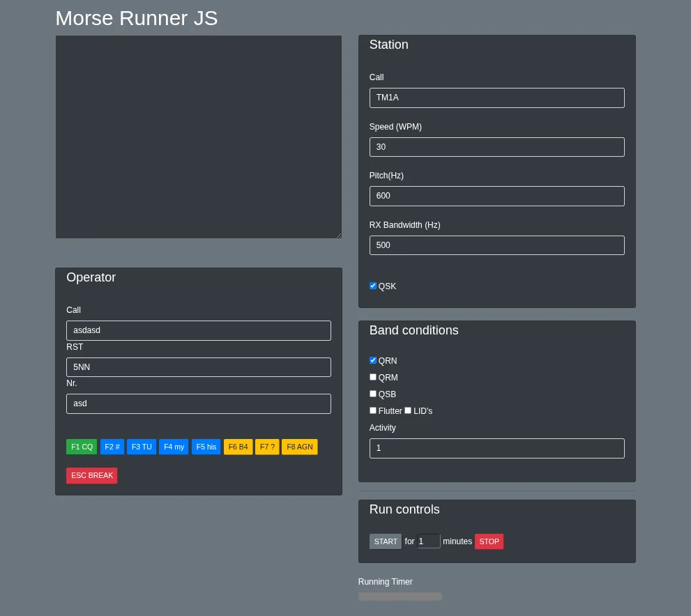Click the red STOP button
691x616 pixels.
(x=489, y=541)
